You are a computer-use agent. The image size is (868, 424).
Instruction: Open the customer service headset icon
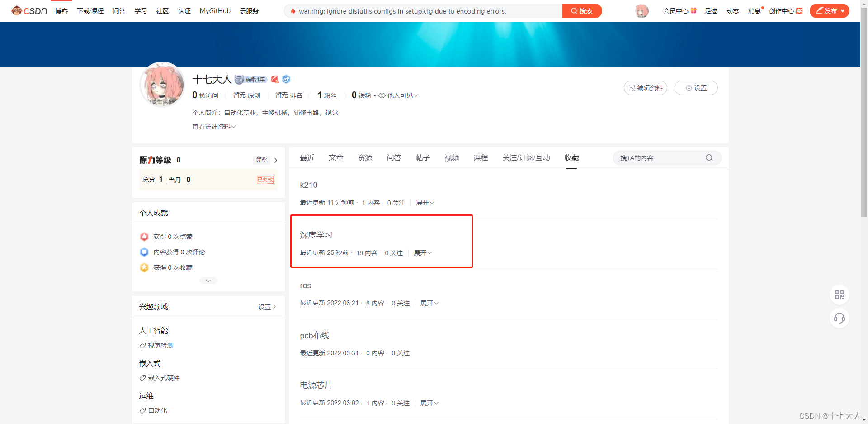[840, 319]
